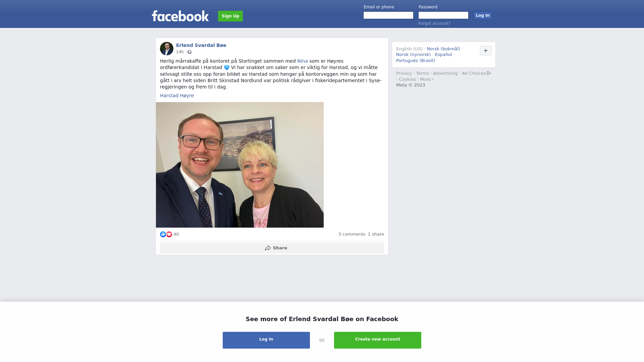Open the Harstad Høyre link
Viewport: 644px width, 362px height.
[177, 96]
